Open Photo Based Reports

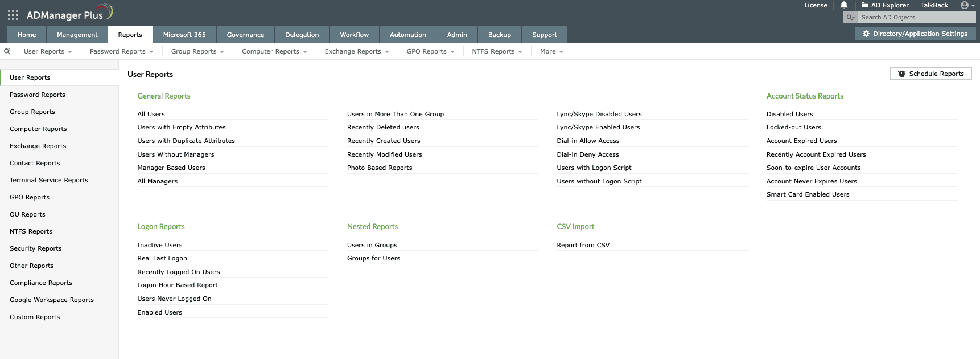380,168
